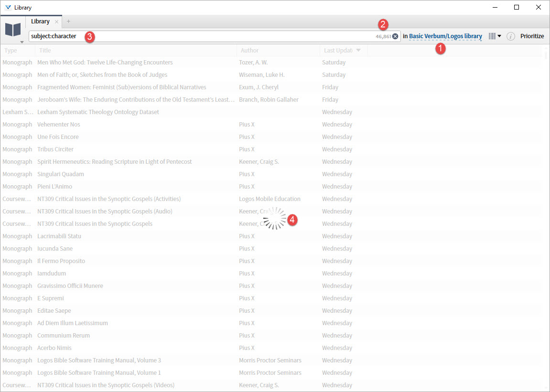The height and width of the screenshot is (392, 550).
Task: Open Men Who Met God: Twelve Life-Changing Encounters
Action: 105,63
